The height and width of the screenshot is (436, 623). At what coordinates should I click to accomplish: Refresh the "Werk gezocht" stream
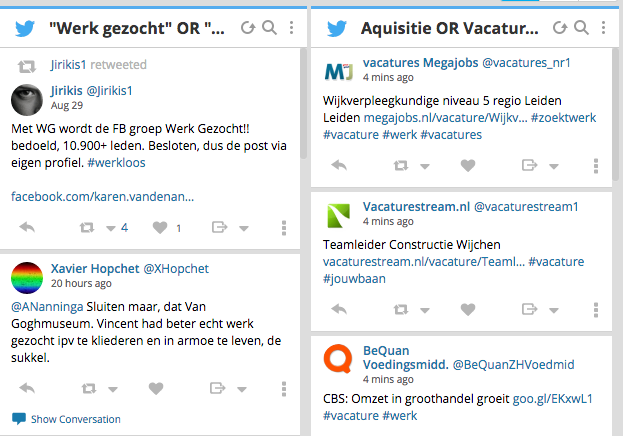(248, 28)
